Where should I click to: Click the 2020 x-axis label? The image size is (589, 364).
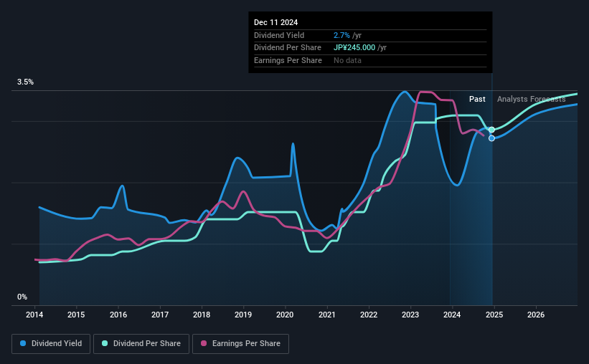point(285,315)
